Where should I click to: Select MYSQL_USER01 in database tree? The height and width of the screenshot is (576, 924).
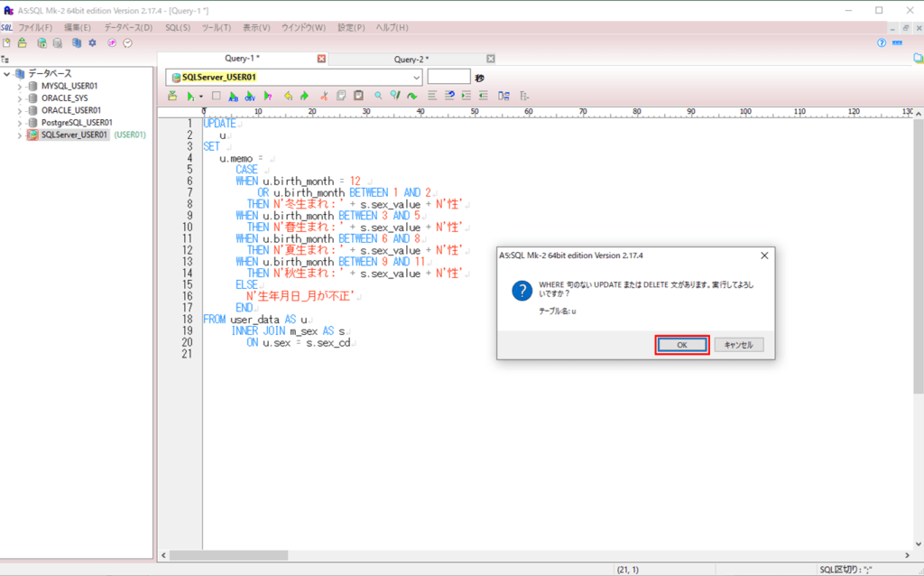(x=69, y=86)
